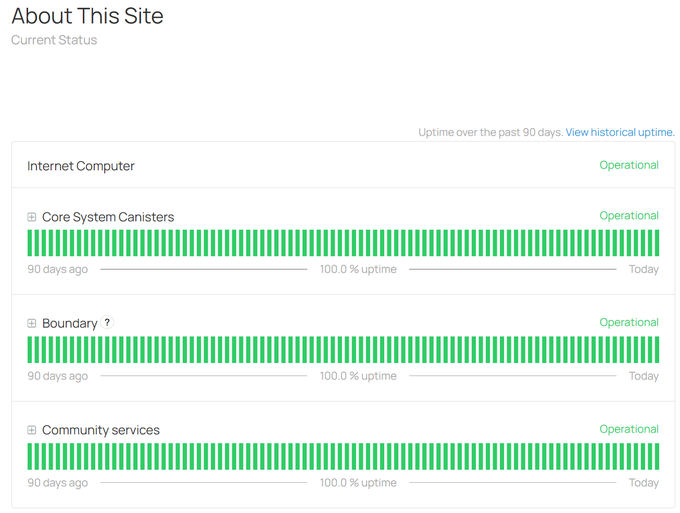Viewport: 680px width, 513px height.
Task: Click 'Today' label under Community services
Action: [644, 483]
